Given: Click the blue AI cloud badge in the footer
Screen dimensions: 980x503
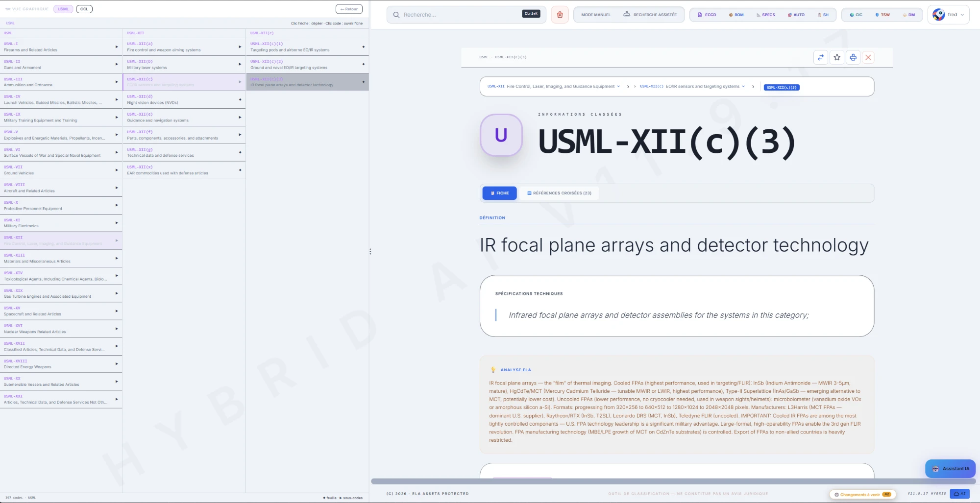Looking at the screenshot, I should click(x=959, y=494).
